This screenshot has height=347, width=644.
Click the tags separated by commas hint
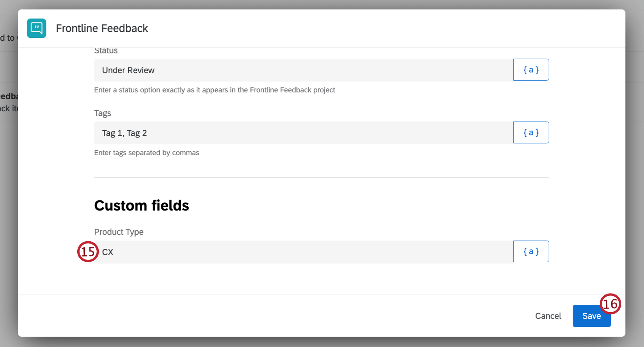[146, 153]
